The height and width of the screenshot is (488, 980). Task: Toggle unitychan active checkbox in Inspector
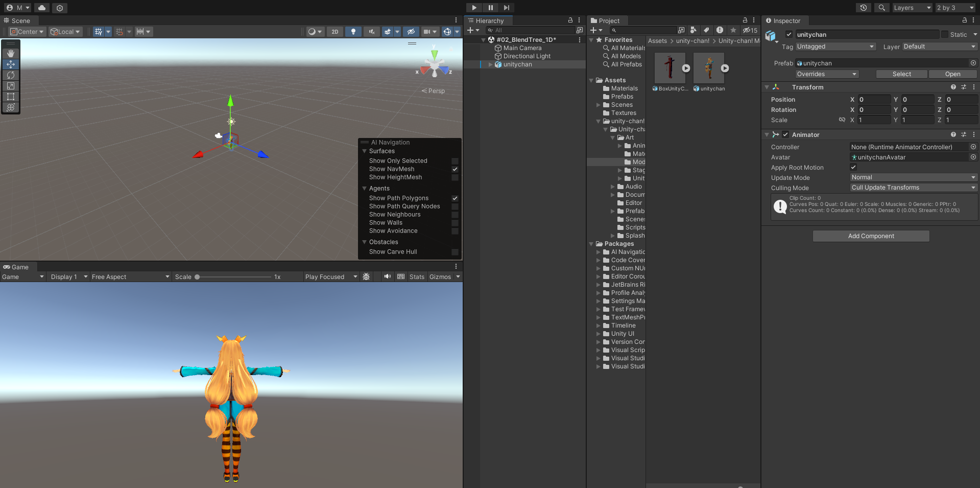point(789,34)
